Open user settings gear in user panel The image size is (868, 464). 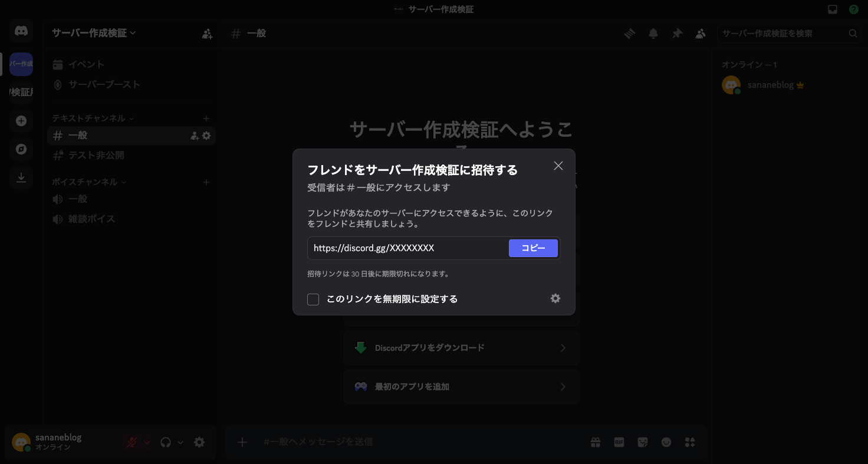(x=199, y=442)
